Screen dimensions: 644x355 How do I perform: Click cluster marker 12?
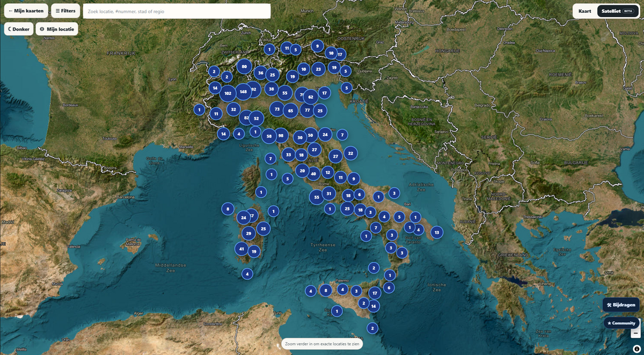[327, 173]
